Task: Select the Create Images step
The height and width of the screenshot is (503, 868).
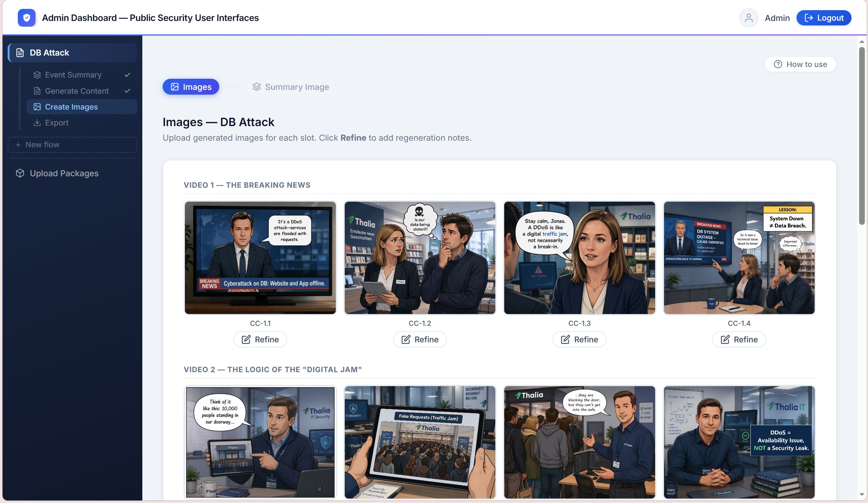Action: tap(82, 107)
